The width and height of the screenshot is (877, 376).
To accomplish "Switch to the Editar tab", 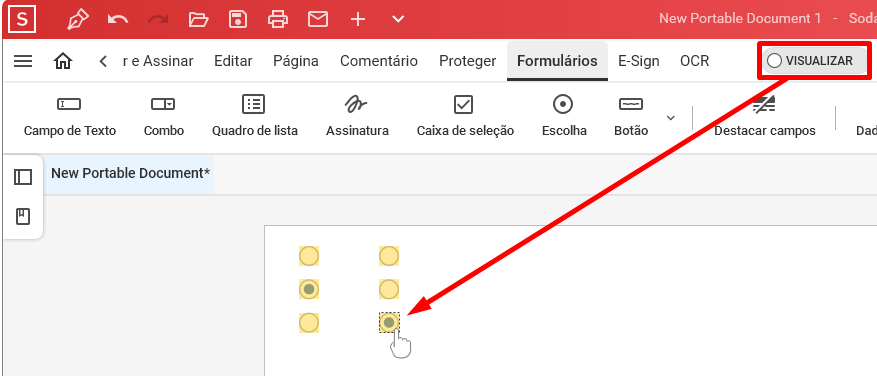I will pyautogui.click(x=233, y=61).
